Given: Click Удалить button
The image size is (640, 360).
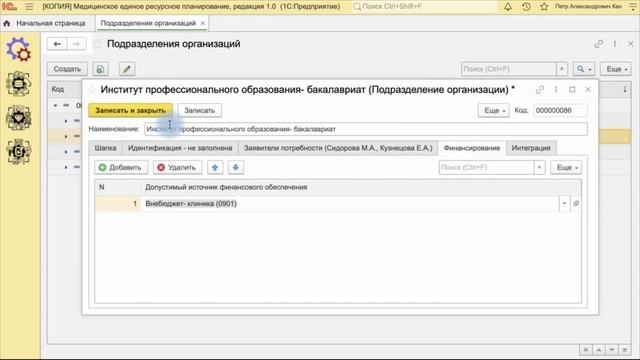Looking at the screenshot, I should coord(177,167).
